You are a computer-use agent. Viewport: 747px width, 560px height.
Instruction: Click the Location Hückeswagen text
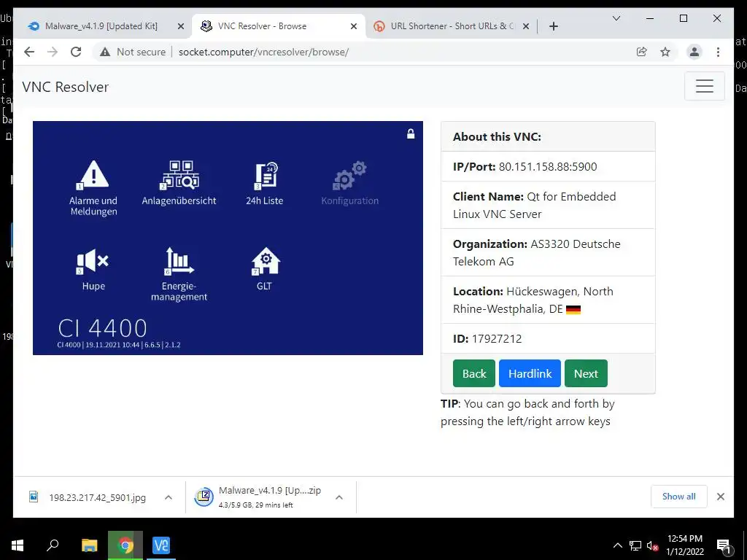(533, 300)
